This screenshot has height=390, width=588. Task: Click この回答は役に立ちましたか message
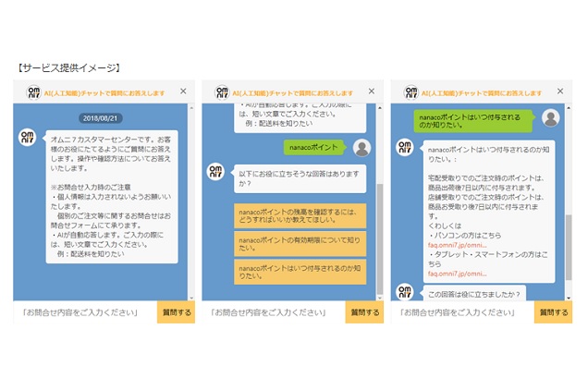click(474, 293)
